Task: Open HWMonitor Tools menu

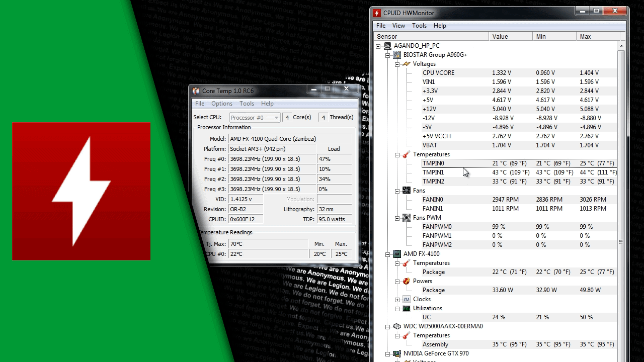Action: point(419,26)
